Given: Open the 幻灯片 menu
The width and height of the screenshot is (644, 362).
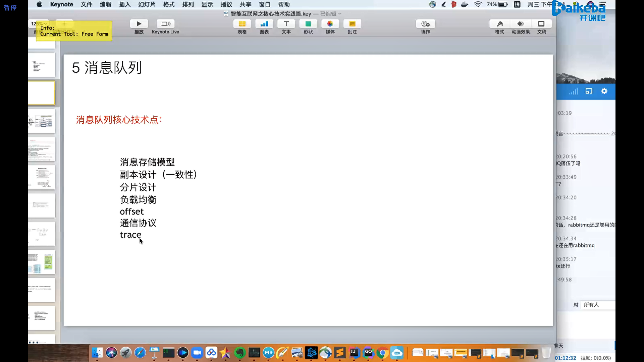Looking at the screenshot, I should 147,4.
